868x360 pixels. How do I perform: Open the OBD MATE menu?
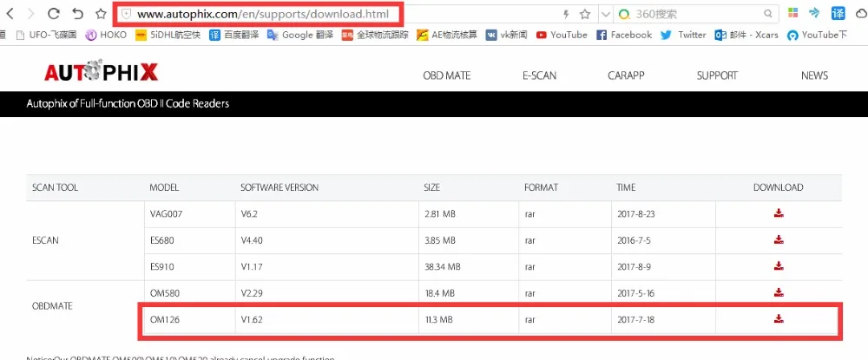tap(447, 75)
